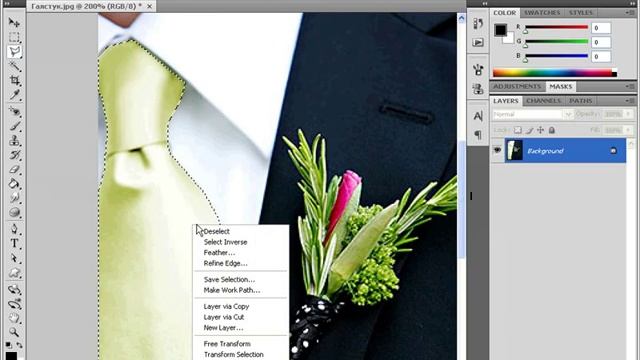640x360 pixels.
Task: Select the Blur tool
Action: pyautogui.click(x=14, y=198)
